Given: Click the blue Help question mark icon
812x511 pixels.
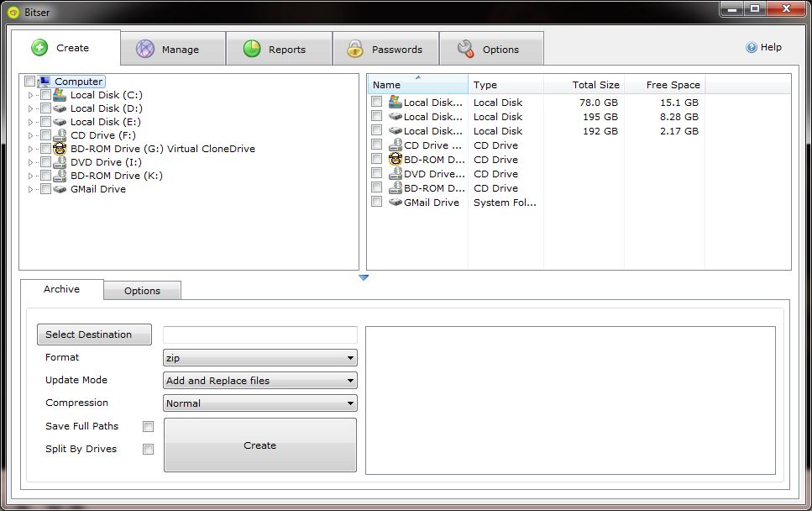Looking at the screenshot, I should pyautogui.click(x=752, y=47).
